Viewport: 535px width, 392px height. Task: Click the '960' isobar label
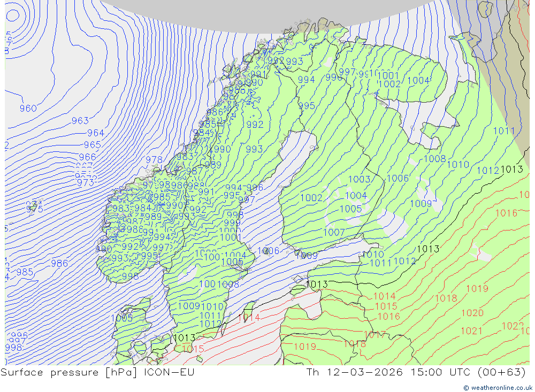coord(28,109)
